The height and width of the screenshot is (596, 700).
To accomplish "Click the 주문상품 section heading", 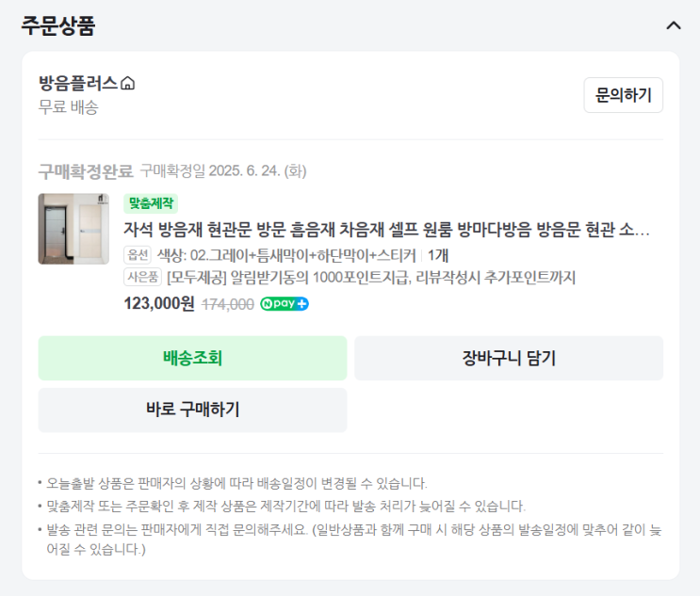I will [x=58, y=25].
